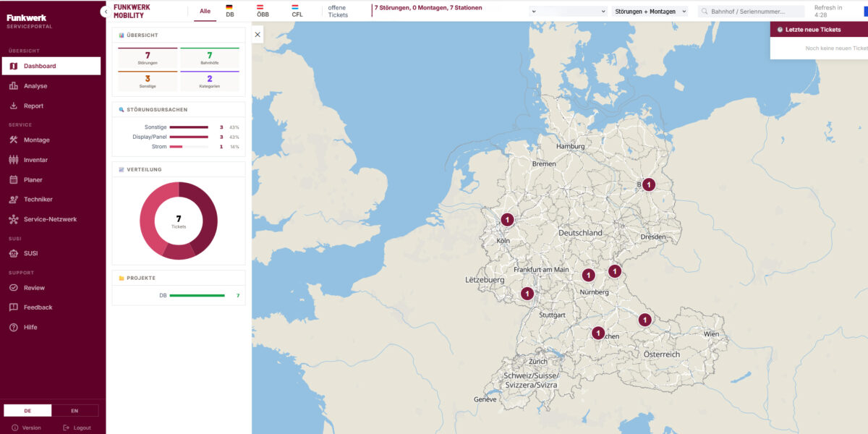The image size is (868, 434).
Task: Click the Funkwerk Mobility logo
Action: pyautogui.click(x=132, y=11)
